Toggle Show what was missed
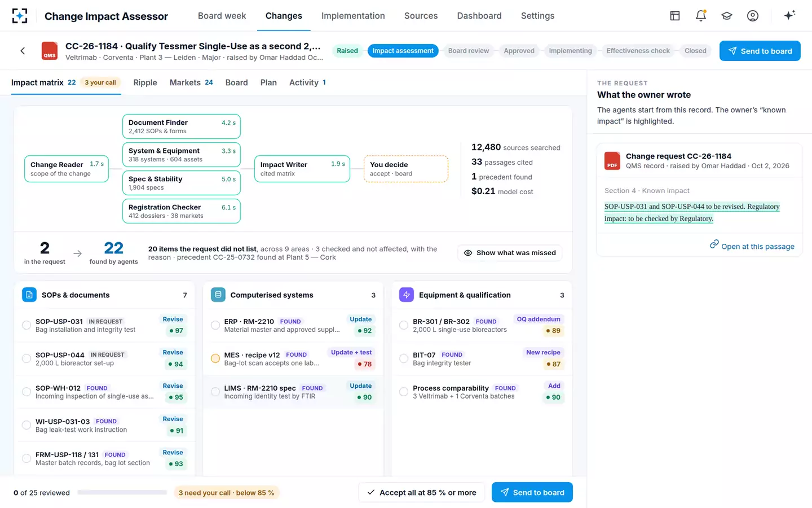This screenshot has height=508, width=812. click(510, 253)
